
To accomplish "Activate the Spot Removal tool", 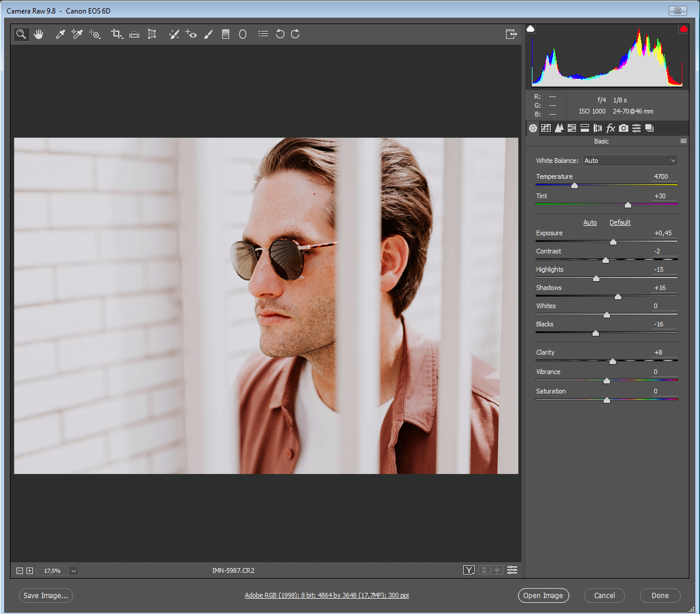I will pyautogui.click(x=174, y=34).
